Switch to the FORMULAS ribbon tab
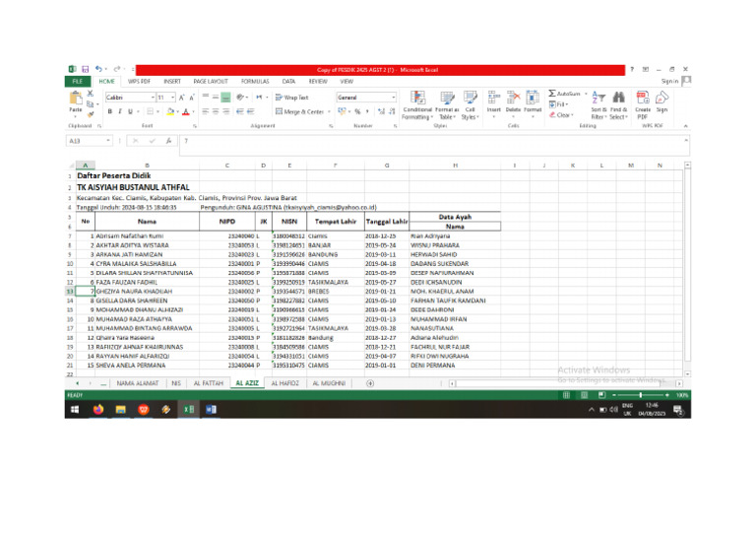Image resolution: width=756 pixels, height=535 pixels. 255,82
